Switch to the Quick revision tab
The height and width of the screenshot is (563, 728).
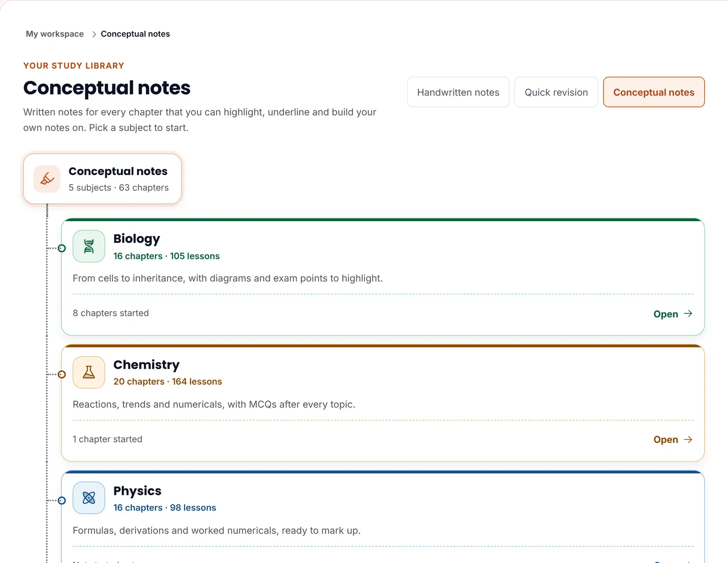tap(556, 92)
